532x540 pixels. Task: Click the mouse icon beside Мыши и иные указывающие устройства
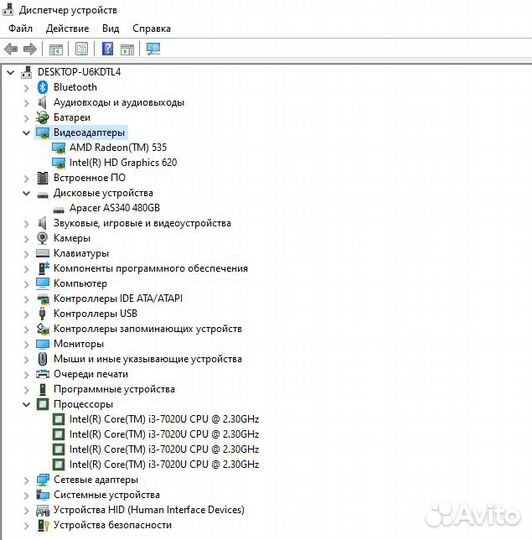pyautogui.click(x=42, y=359)
